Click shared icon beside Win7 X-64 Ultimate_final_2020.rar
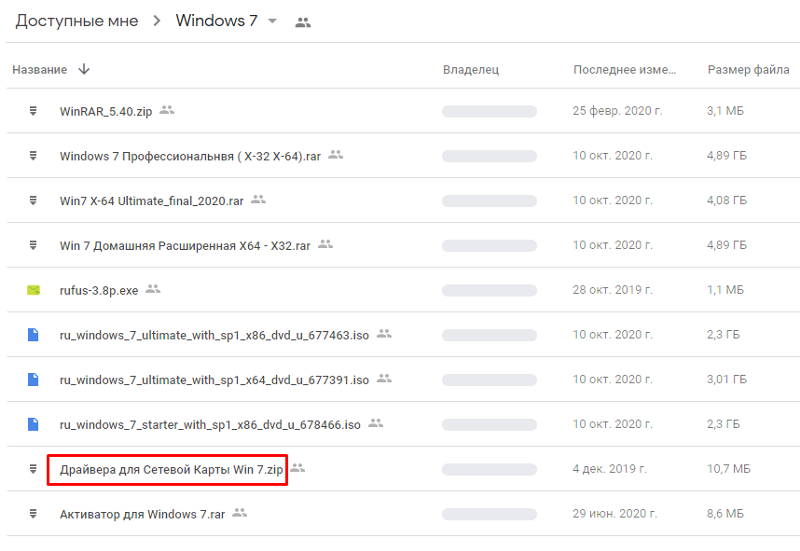800x551 pixels. [259, 199]
